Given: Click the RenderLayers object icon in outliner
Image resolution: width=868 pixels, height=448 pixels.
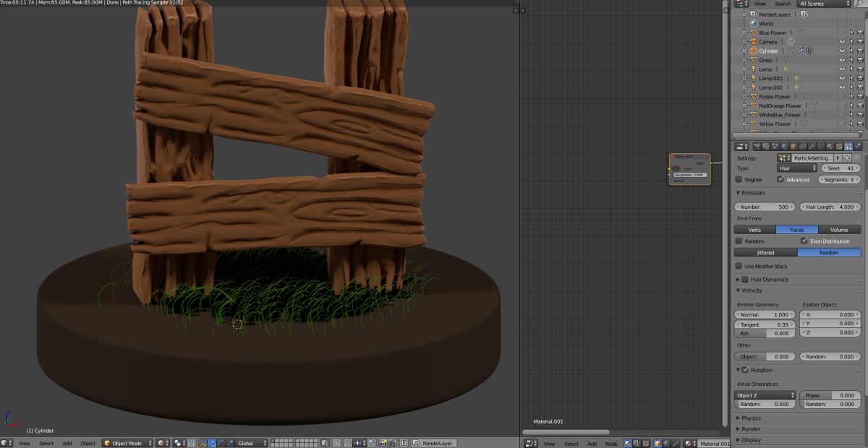Looking at the screenshot, I should point(753,14).
